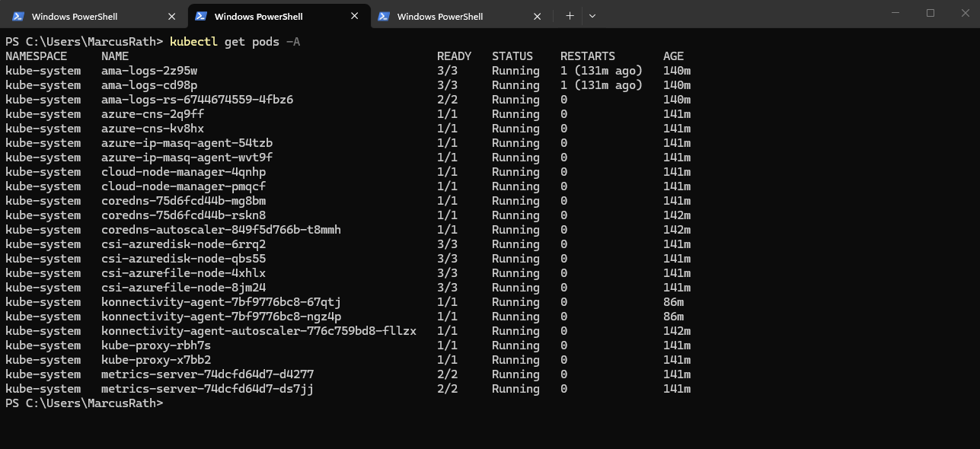Expand the new tab profile dropdown chevron
The image size is (980, 449).
[x=592, y=16]
